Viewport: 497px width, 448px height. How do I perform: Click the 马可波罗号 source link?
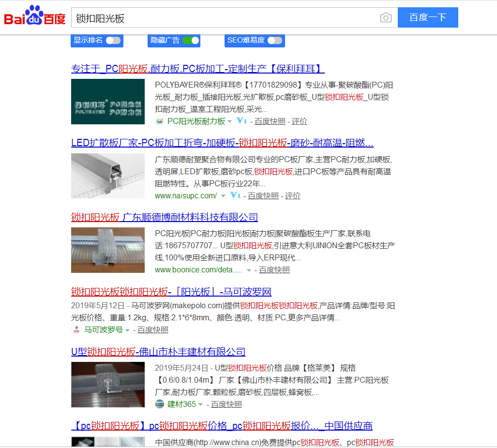point(104,330)
